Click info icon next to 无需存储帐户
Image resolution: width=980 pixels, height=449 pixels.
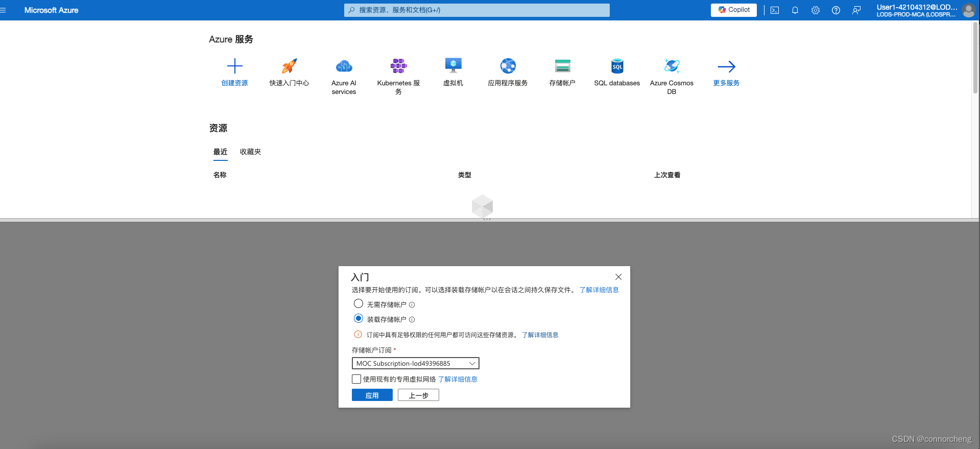point(412,305)
